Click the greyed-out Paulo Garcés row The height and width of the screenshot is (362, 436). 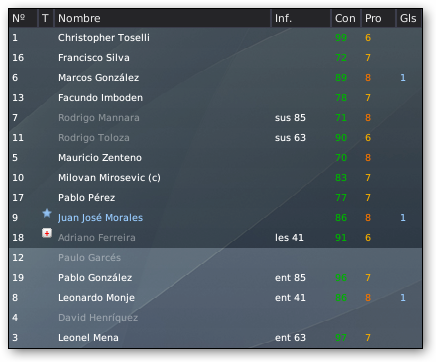point(215,258)
